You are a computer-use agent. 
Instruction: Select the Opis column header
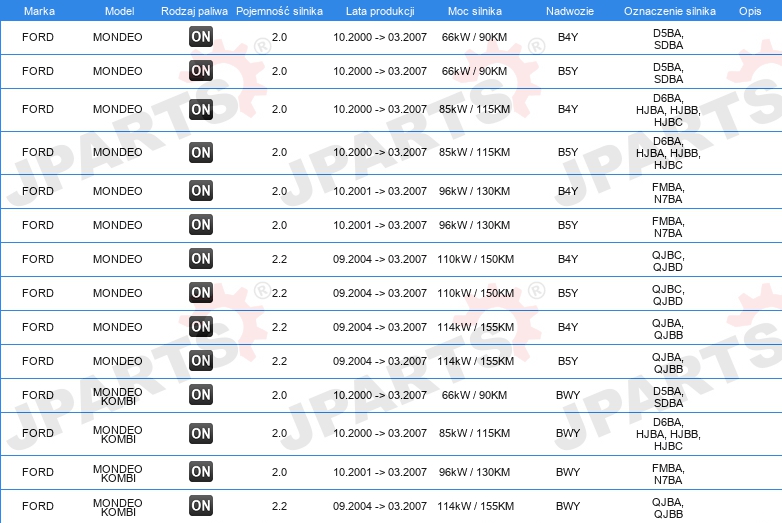tap(750, 11)
